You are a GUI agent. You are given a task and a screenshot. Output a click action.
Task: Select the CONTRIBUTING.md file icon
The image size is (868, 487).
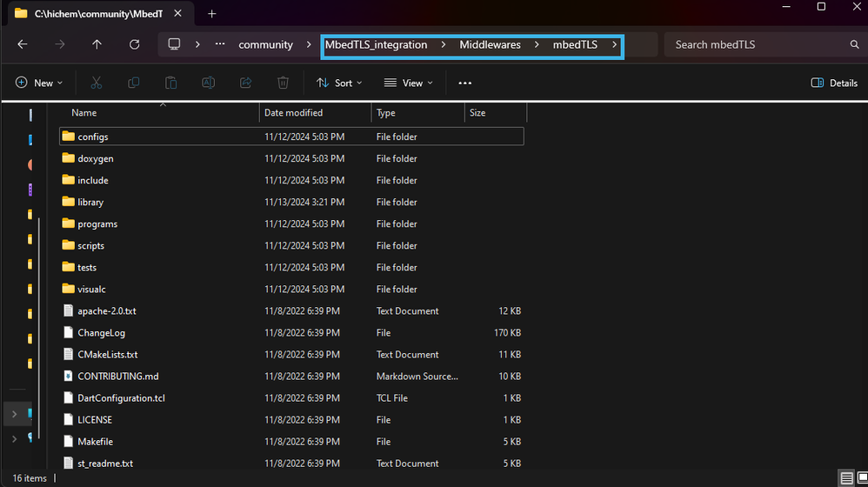(x=68, y=377)
